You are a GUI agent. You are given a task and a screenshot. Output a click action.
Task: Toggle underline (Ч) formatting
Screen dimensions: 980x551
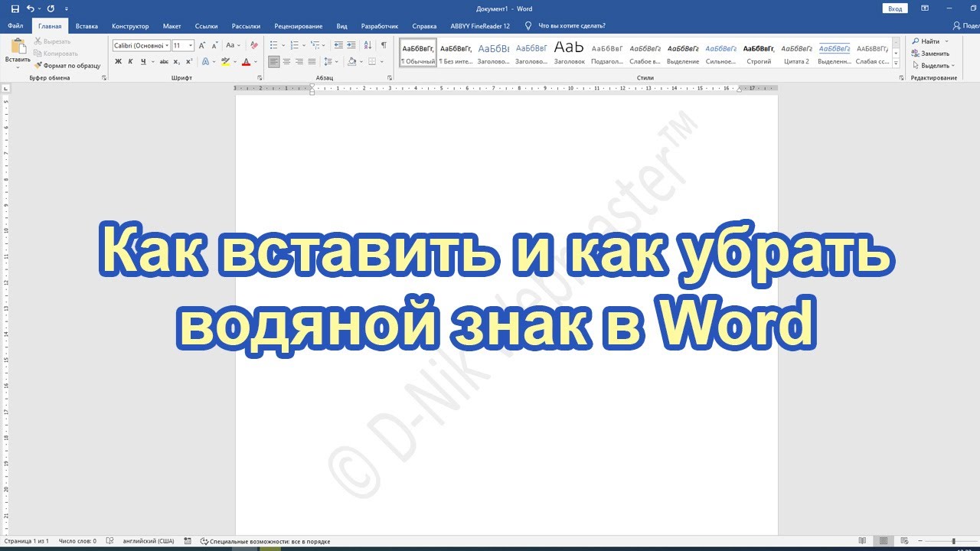pos(143,61)
